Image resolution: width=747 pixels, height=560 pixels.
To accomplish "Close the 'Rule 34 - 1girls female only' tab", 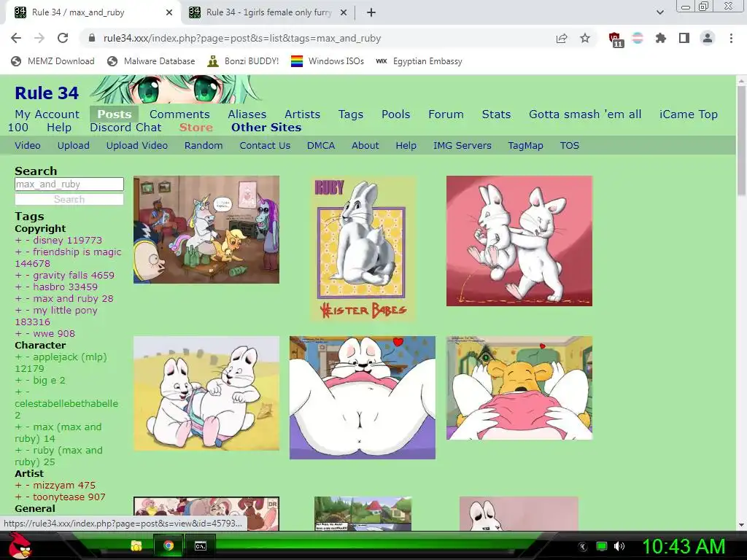I will click(x=344, y=12).
